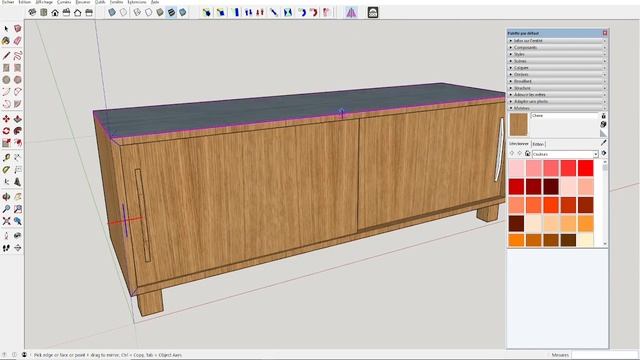Select the Walk footprints tool

tap(6, 248)
